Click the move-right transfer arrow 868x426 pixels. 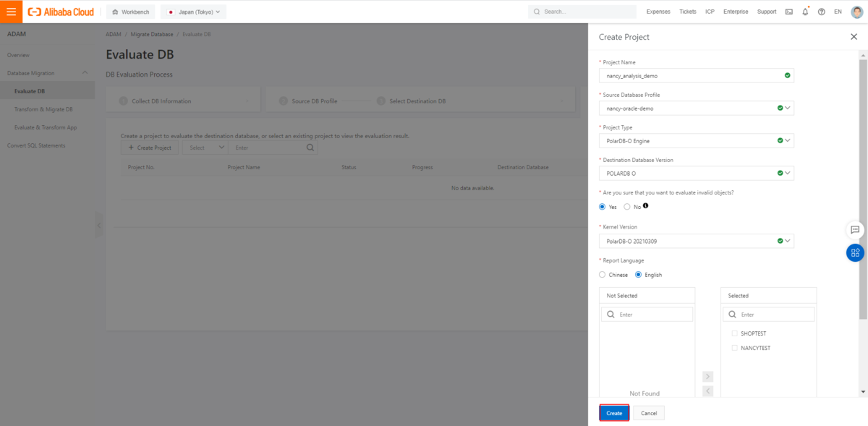click(x=708, y=377)
